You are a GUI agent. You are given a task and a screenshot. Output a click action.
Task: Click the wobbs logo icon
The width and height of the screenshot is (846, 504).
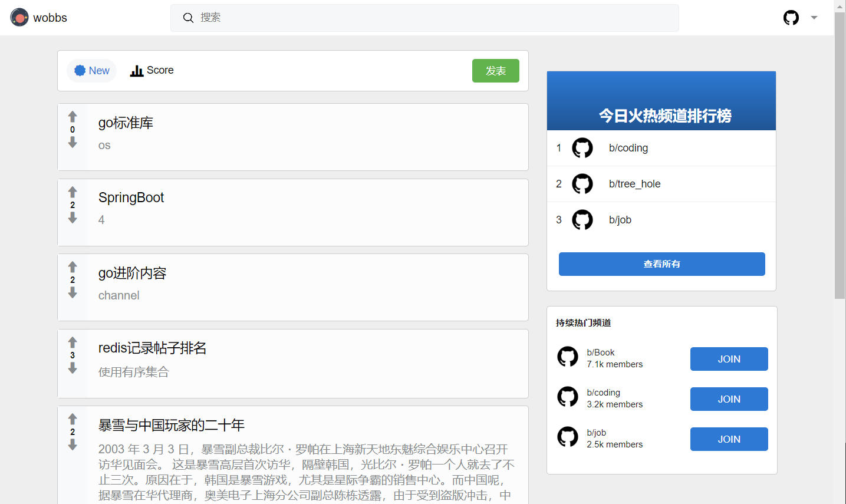click(19, 17)
